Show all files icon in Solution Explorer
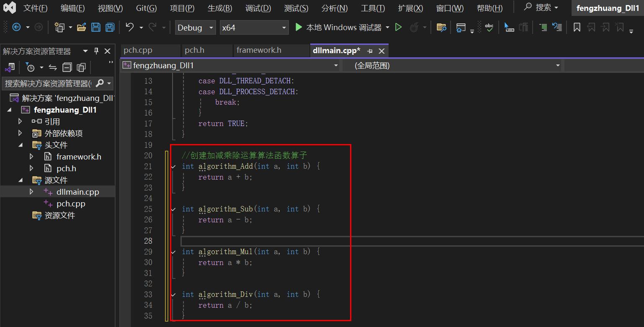The image size is (644, 327). pyautogui.click(x=81, y=67)
